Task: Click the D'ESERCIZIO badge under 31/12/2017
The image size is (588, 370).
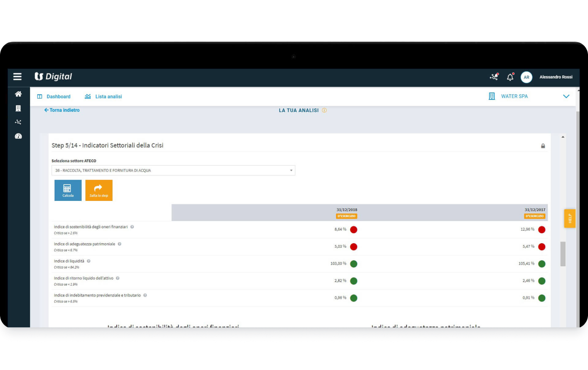Action: click(535, 216)
